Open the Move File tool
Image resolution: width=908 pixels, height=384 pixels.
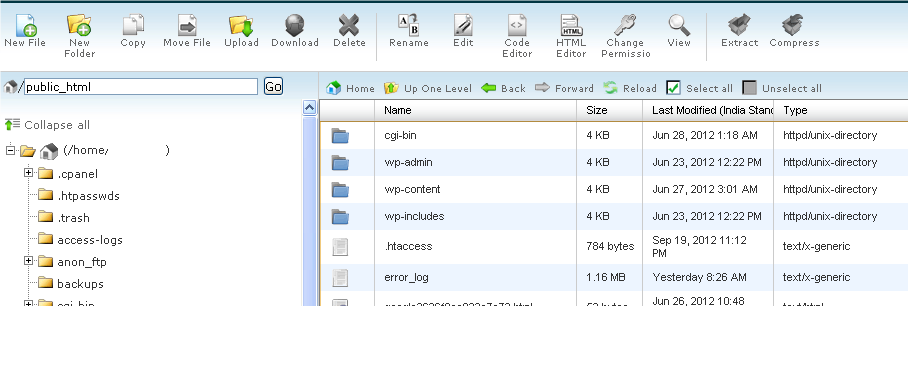tap(187, 25)
